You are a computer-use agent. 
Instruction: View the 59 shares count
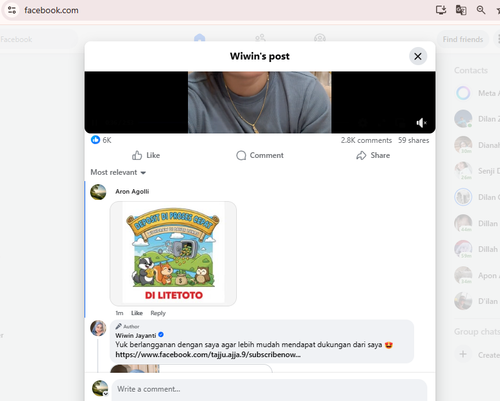pyautogui.click(x=413, y=140)
